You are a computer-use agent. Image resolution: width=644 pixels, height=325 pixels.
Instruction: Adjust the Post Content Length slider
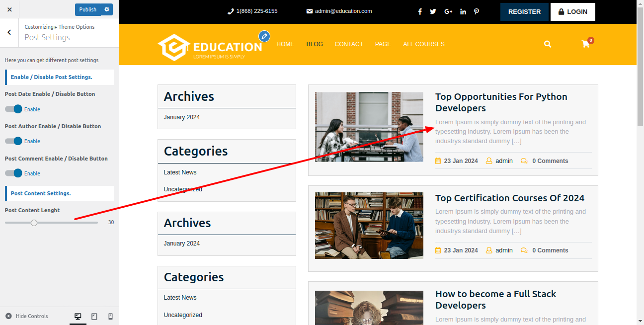pyautogui.click(x=34, y=223)
